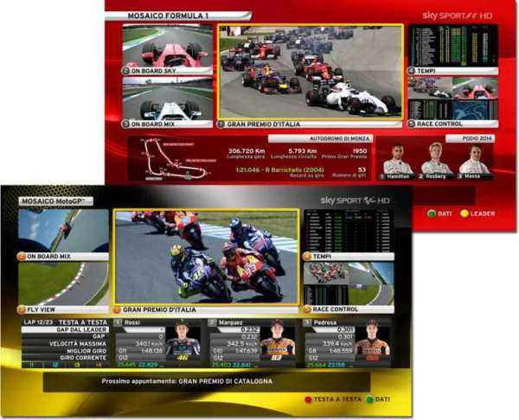Image resolution: width=519 pixels, height=420 pixels.
Task: Click the 5.793 Km circuit length value
Action: (x=302, y=151)
